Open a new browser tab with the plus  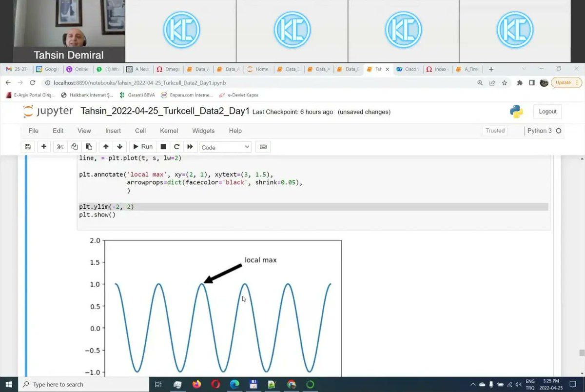(491, 69)
